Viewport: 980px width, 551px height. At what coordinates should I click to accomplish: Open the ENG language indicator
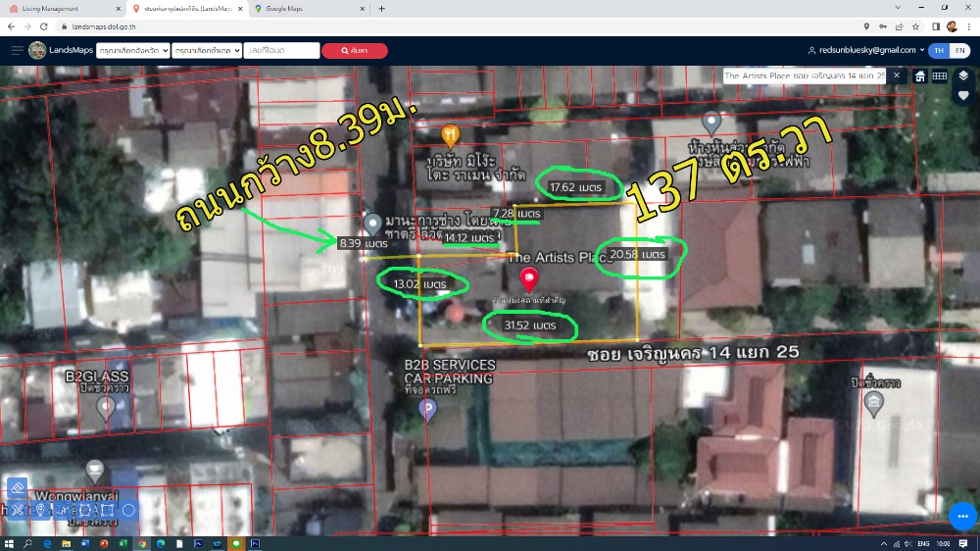coord(923,543)
